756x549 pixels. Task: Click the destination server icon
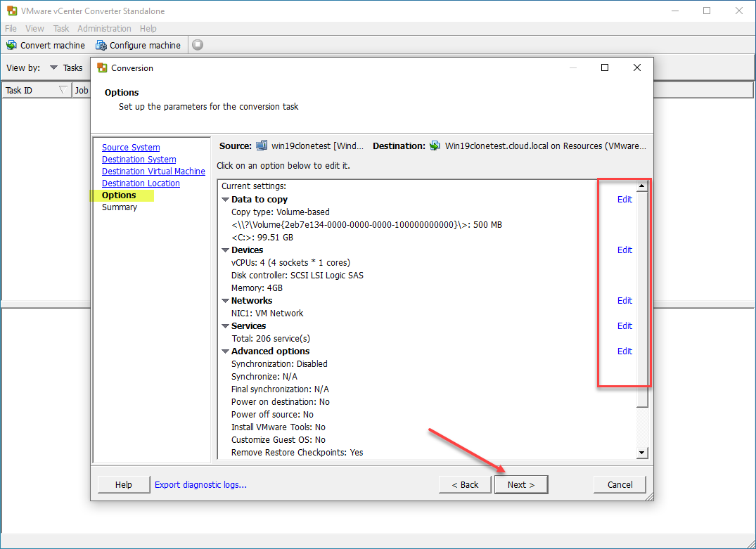[435, 146]
